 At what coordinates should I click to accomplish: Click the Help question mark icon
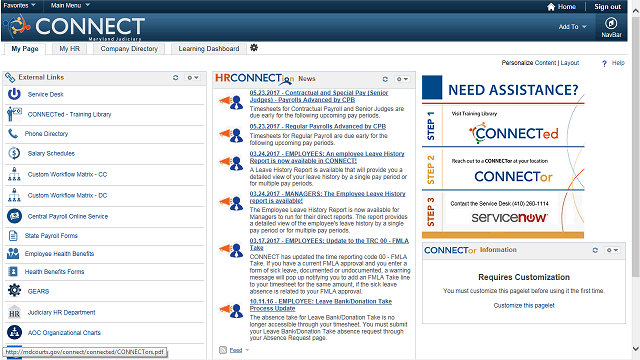[604, 63]
